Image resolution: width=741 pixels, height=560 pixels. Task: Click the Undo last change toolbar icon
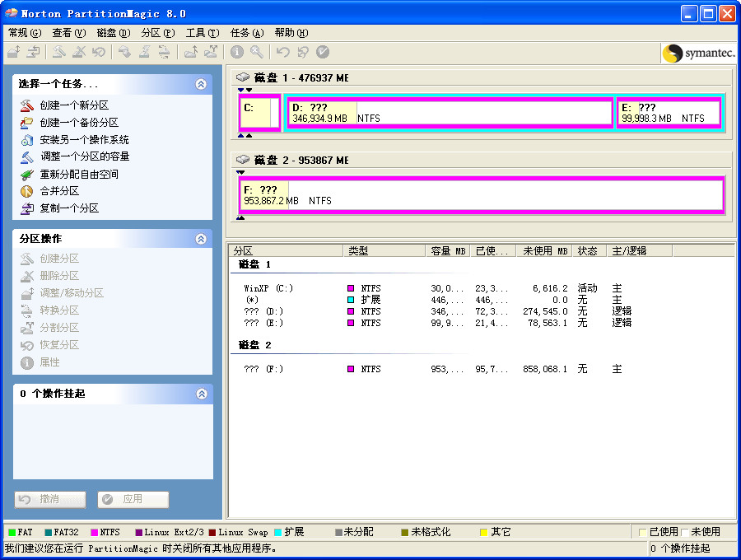(x=282, y=52)
